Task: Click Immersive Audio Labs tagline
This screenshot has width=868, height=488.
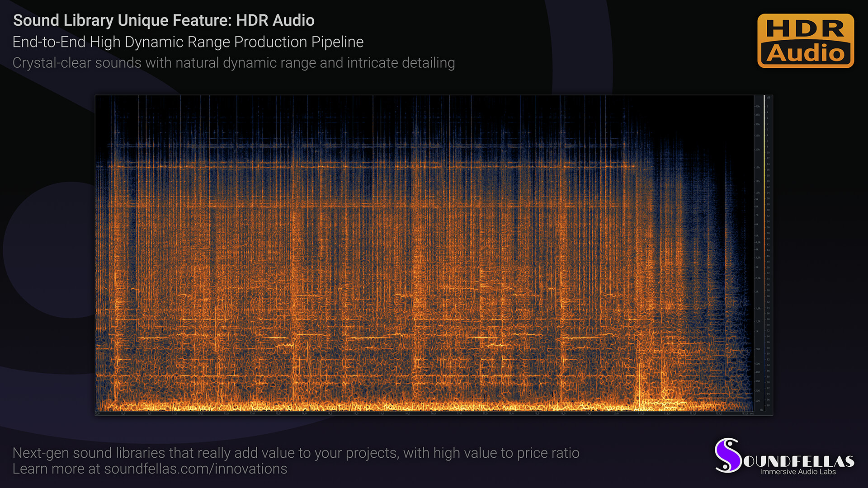Action: point(797,472)
